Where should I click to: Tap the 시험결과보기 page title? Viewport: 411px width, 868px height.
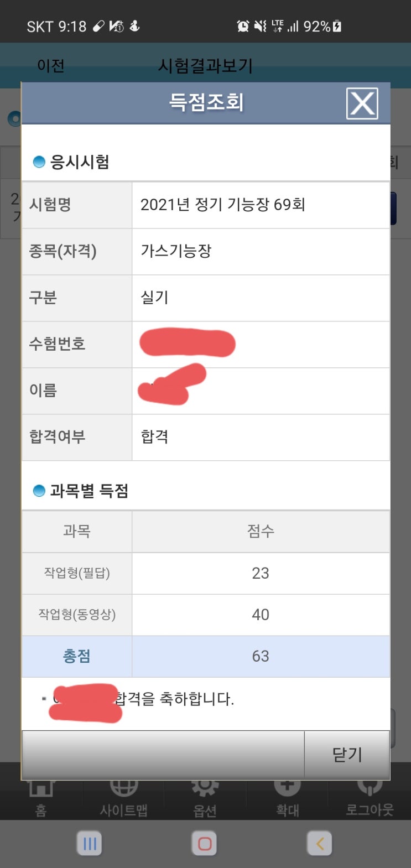click(x=205, y=66)
